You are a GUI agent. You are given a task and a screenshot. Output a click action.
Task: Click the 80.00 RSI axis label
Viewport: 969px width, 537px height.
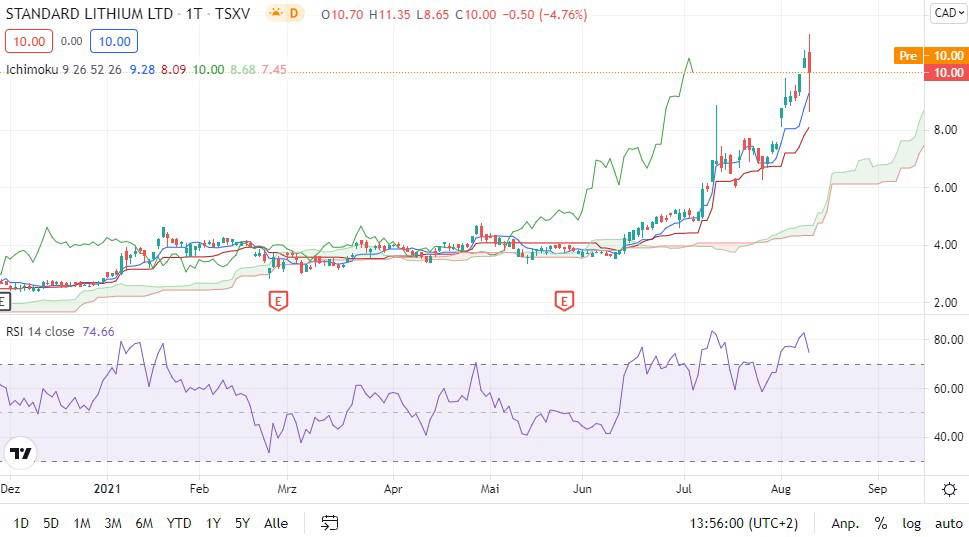click(x=948, y=340)
